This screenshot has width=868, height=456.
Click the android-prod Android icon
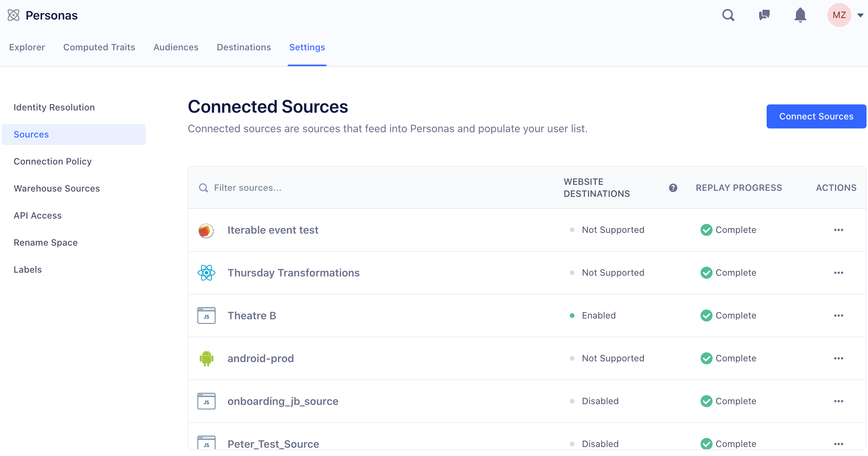(x=206, y=358)
